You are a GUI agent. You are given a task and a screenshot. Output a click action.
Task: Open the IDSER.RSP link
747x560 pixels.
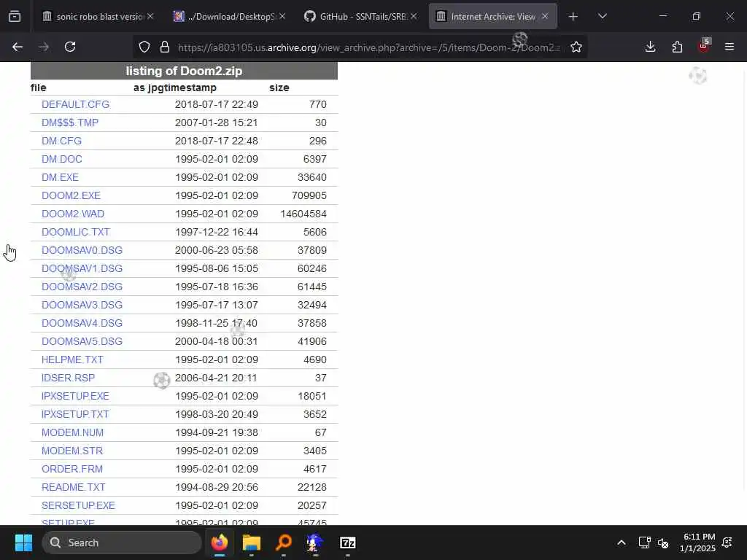[68, 378]
